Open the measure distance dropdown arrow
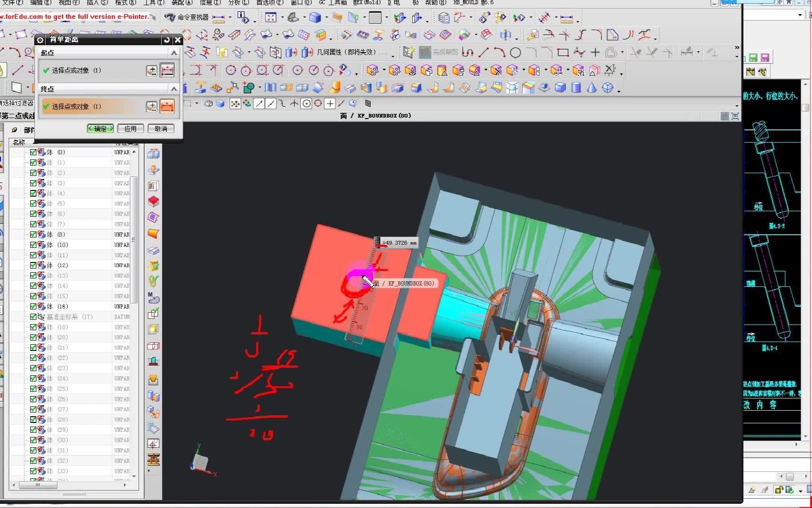The height and width of the screenshot is (508, 812). [230, 18]
